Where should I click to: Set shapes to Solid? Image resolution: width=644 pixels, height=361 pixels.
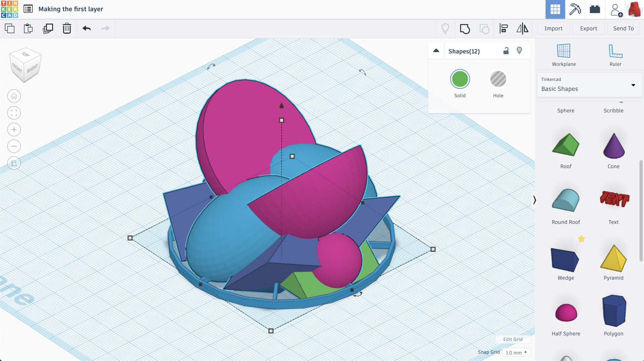(460, 79)
